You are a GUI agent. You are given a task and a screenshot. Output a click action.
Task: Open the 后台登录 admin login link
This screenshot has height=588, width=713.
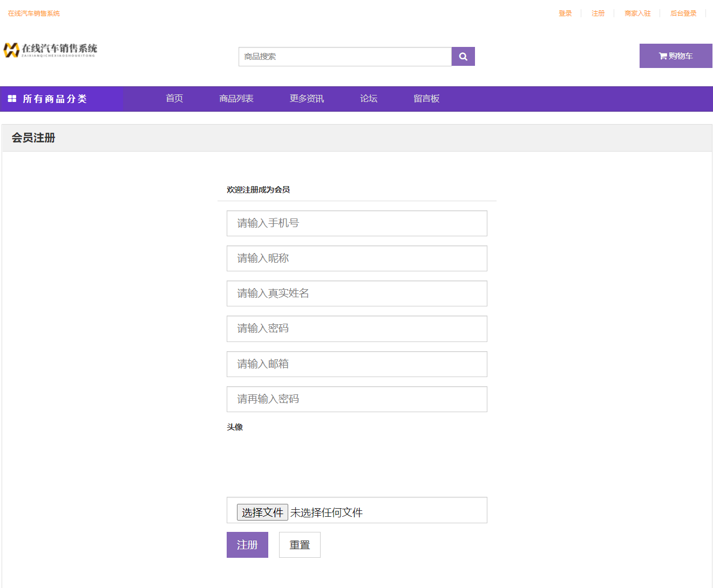683,13
